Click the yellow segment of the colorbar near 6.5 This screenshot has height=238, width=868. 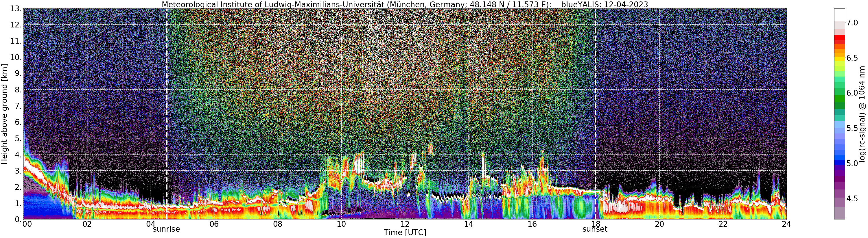click(839, 59)
